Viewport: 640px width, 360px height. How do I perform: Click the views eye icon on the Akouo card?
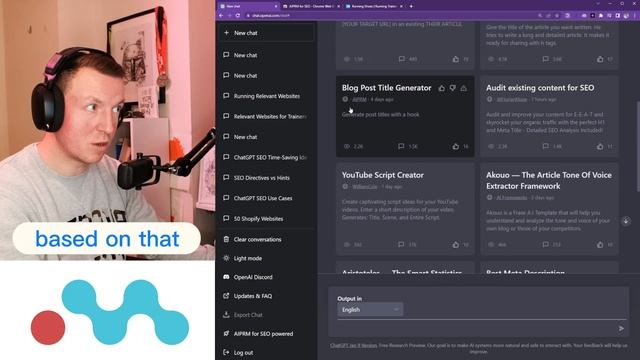click(491, 244)
